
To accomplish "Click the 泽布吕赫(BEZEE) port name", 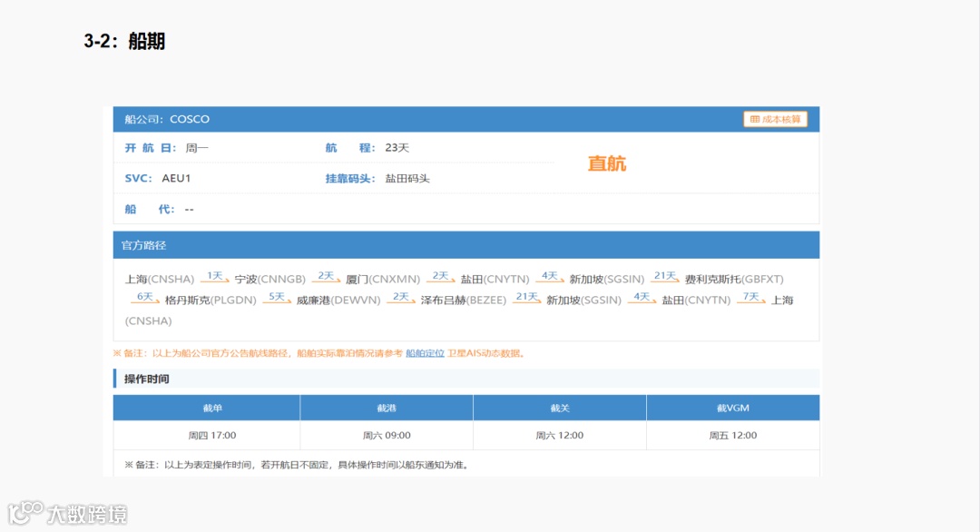I will click(x=463, y=300).
